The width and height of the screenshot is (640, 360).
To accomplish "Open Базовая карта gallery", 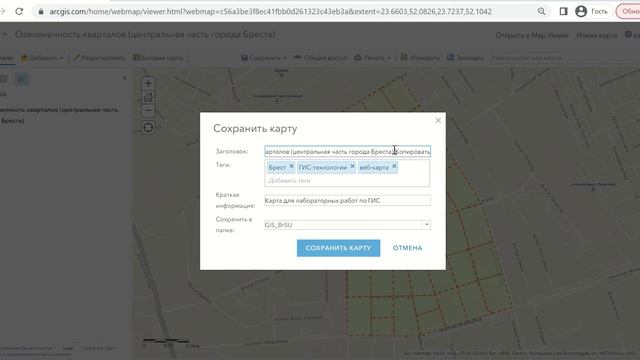I will pyautogui.click(x=158, y=58).
